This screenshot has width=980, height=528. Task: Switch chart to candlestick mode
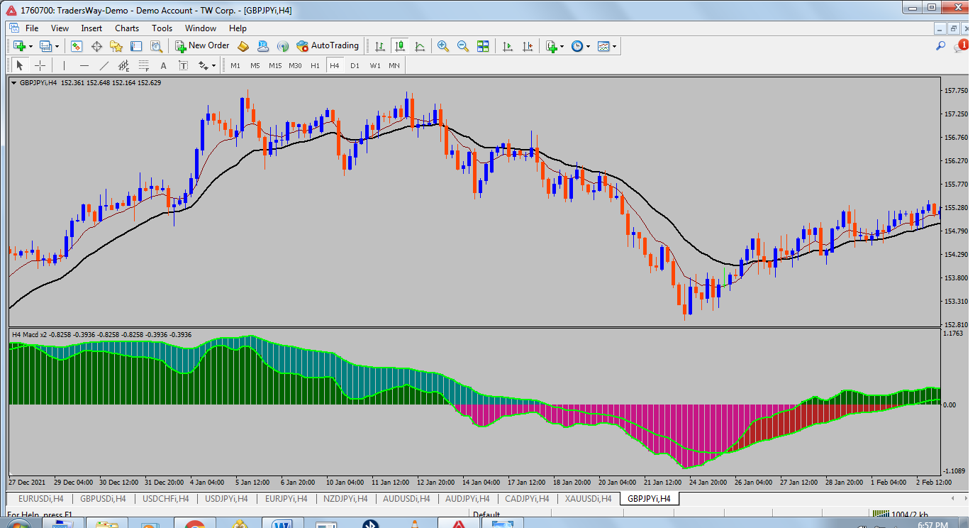tap(400, 46)
